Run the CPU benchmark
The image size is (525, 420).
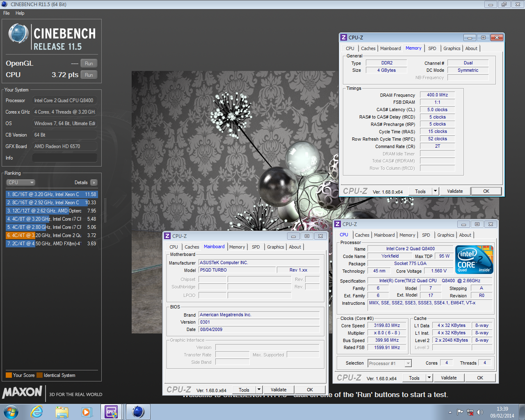coord(89,75)
